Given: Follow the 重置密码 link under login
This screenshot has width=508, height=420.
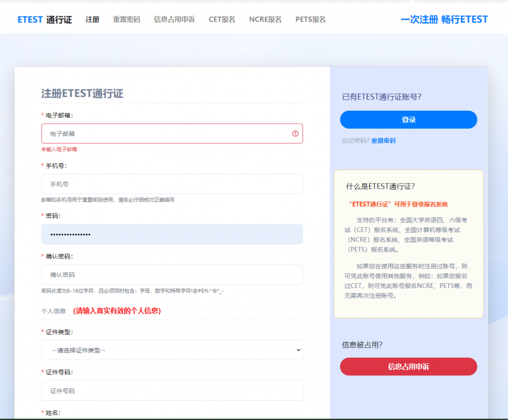Looking at the screenshot, I should click(383, 141).
